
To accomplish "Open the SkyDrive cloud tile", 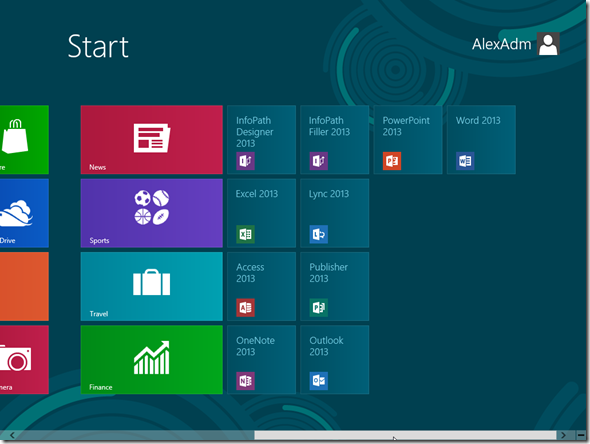I will [24, 213].
